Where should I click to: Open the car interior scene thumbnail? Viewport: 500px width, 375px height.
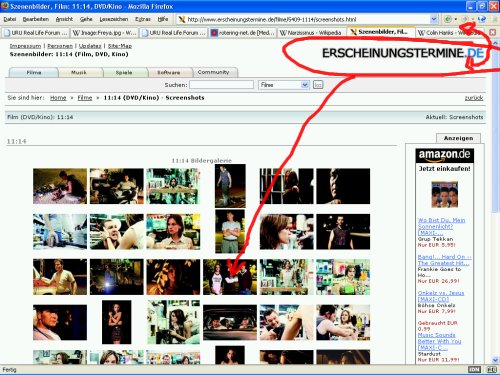point(230,322)
